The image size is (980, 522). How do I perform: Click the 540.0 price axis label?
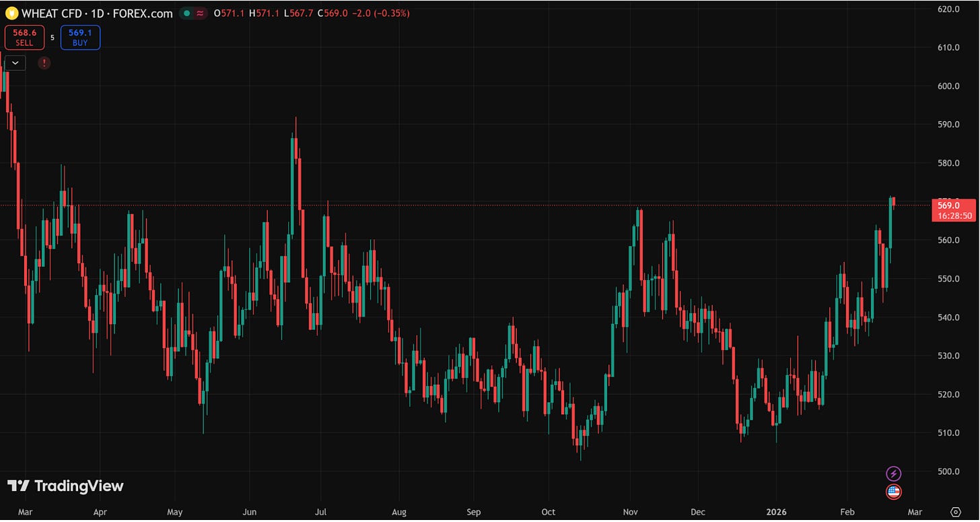click(948, 317)
